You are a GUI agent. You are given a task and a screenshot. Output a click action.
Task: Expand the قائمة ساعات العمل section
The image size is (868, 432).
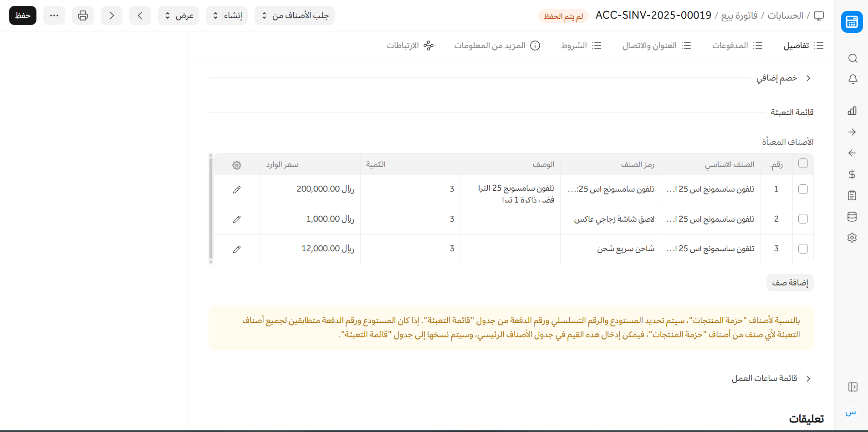click(771, 378)
